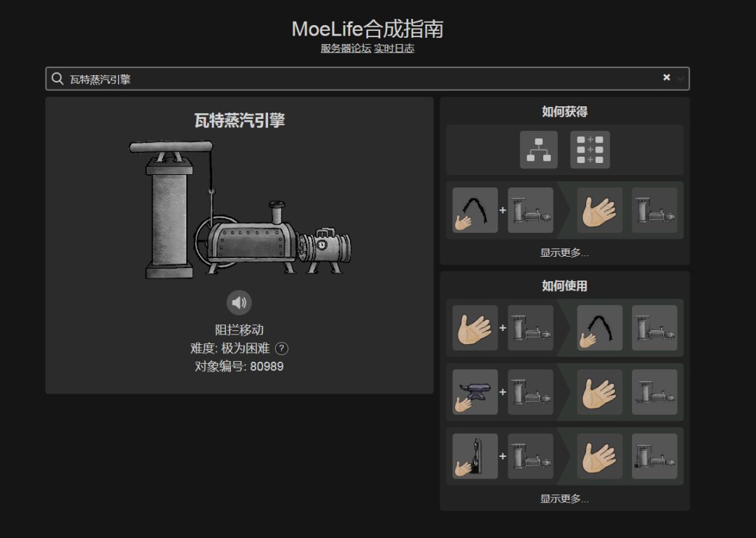Click the 如何获得 section heading
This screenshot has width=756, height=538.
565,112
